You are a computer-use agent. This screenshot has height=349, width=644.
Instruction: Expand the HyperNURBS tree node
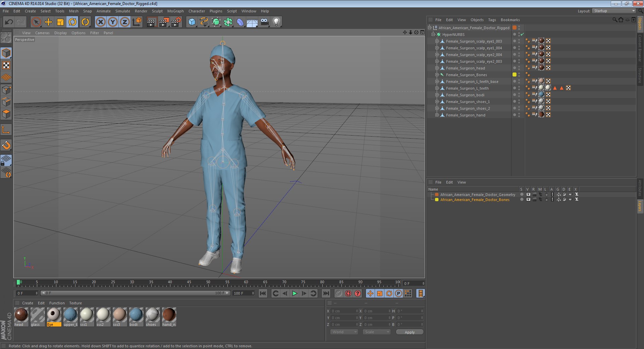[x=433, y=35]
